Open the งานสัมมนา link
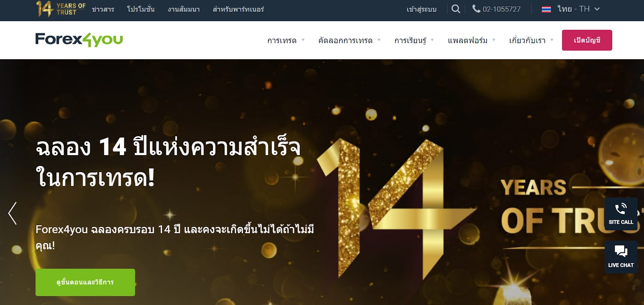 tap(184, 9)
